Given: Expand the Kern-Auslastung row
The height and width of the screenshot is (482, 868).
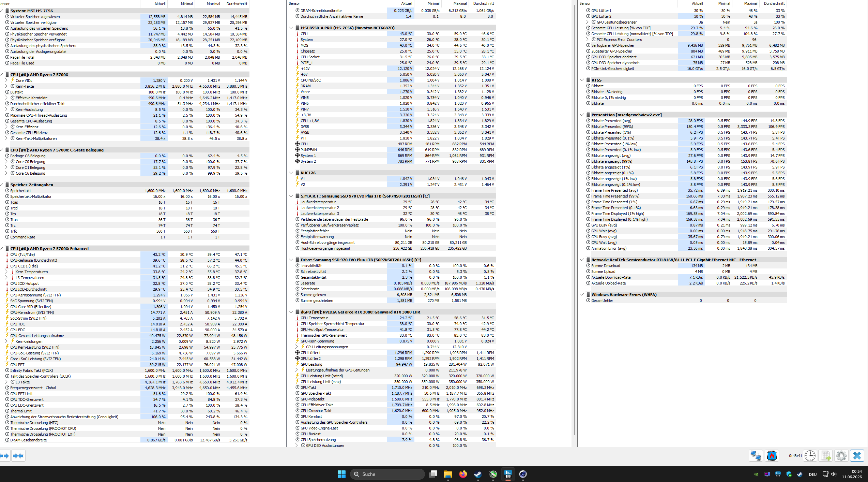Looking at the screenshot, I should coord(6,109).
